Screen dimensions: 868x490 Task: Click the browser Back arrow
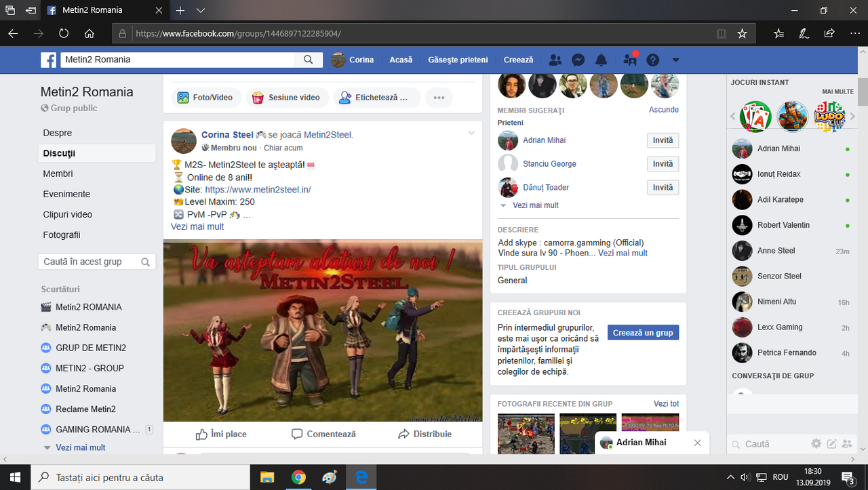[x=13, y=33]
